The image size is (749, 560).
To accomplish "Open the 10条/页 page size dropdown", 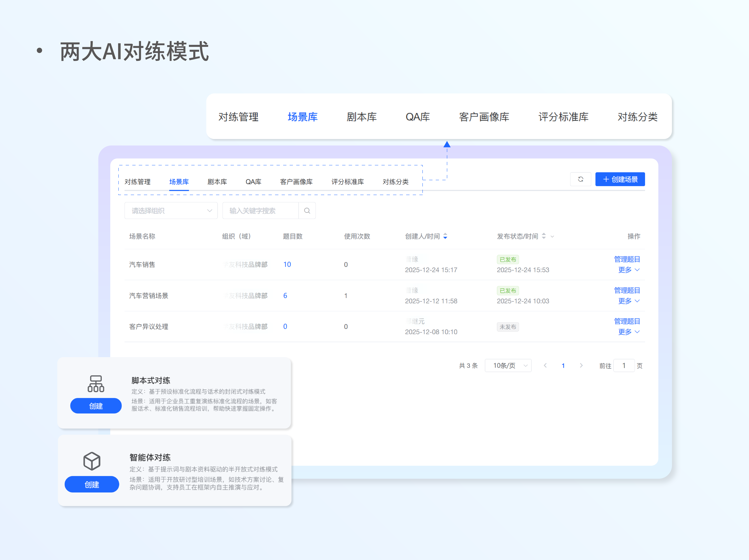I will (508, 365).
